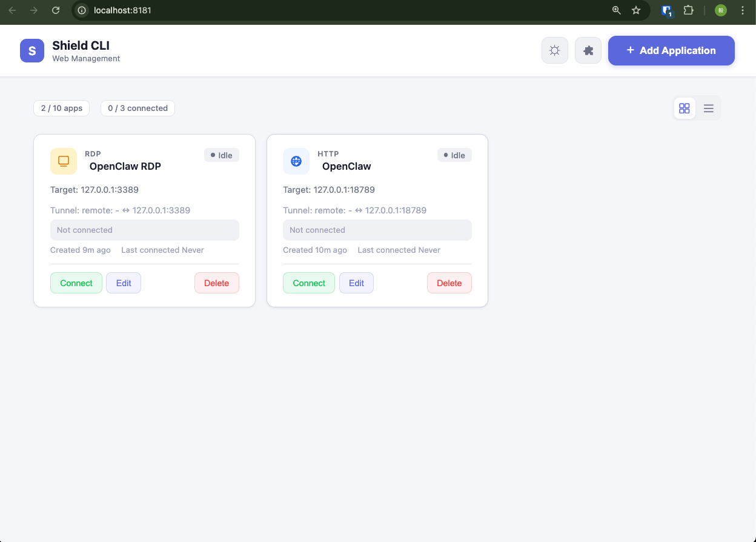The width and height of the screenshot is (756, 542).
Task: Click the Not connected field on RDP card
Action: (145, 230)
